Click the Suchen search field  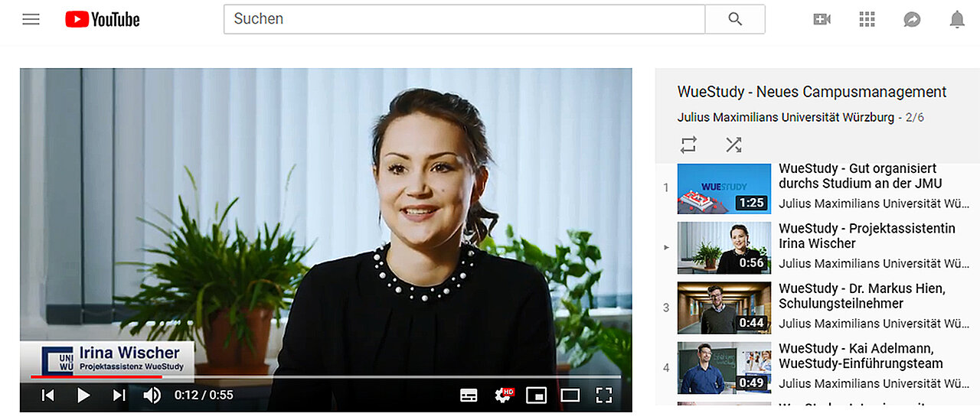[464, 19]
